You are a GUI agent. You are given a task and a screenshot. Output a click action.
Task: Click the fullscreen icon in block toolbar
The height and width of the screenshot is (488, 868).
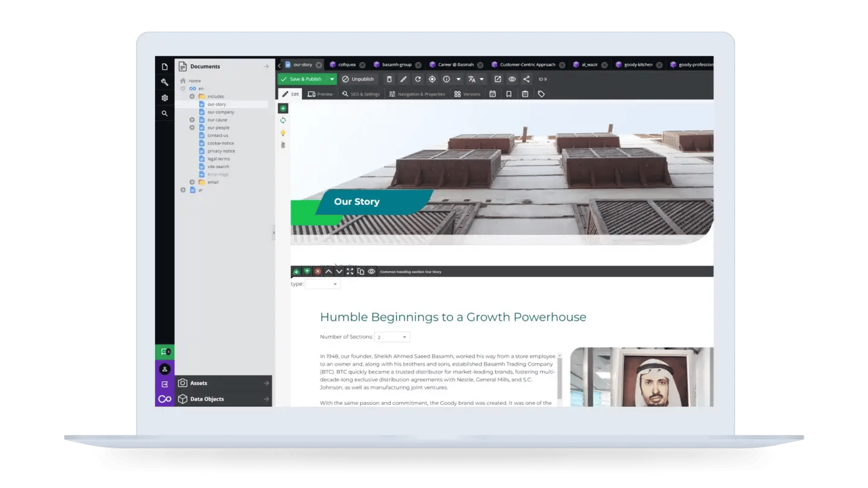[350, 272]
